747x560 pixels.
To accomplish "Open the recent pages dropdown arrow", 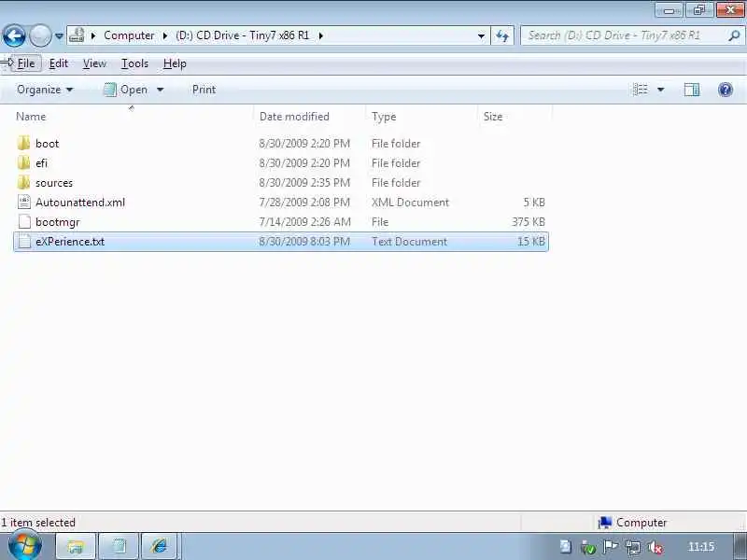I will 59,35.
